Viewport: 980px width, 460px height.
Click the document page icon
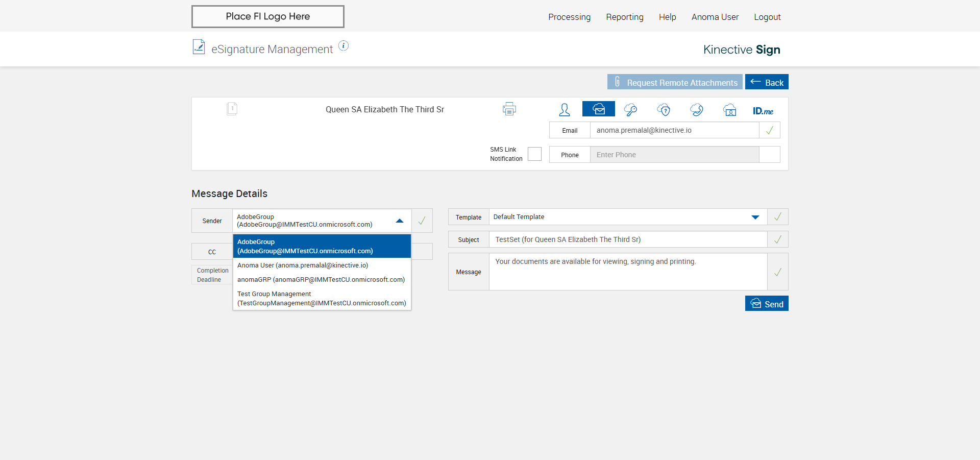click(x=232, y=109)
